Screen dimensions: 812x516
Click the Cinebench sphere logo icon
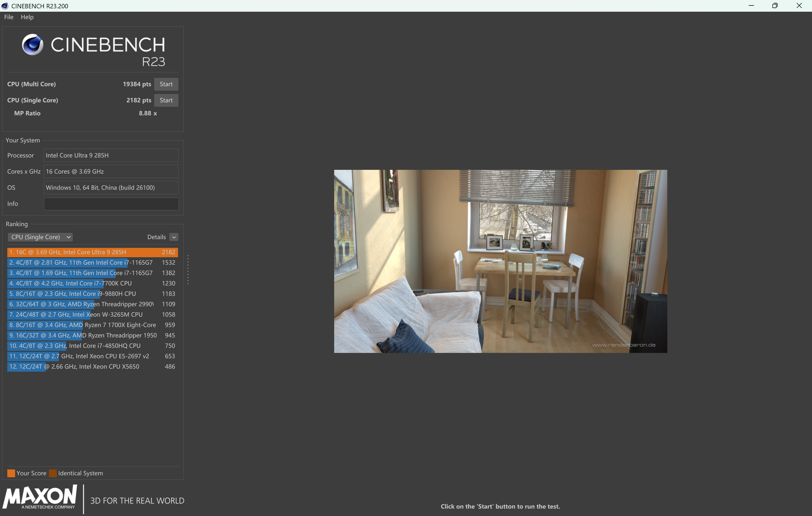click(x=33, y=44)
